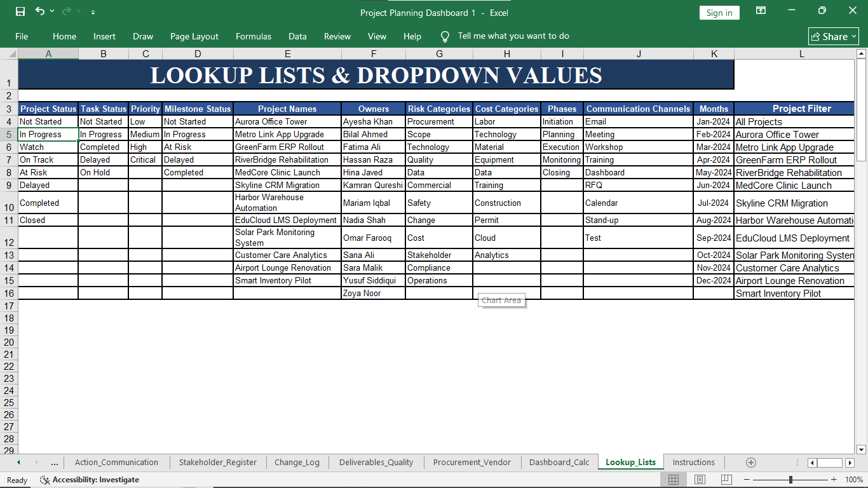This screenshot has width=868, height=488.
Task: Click the 'Project Filter' header cell
Action: pos(795,109)
